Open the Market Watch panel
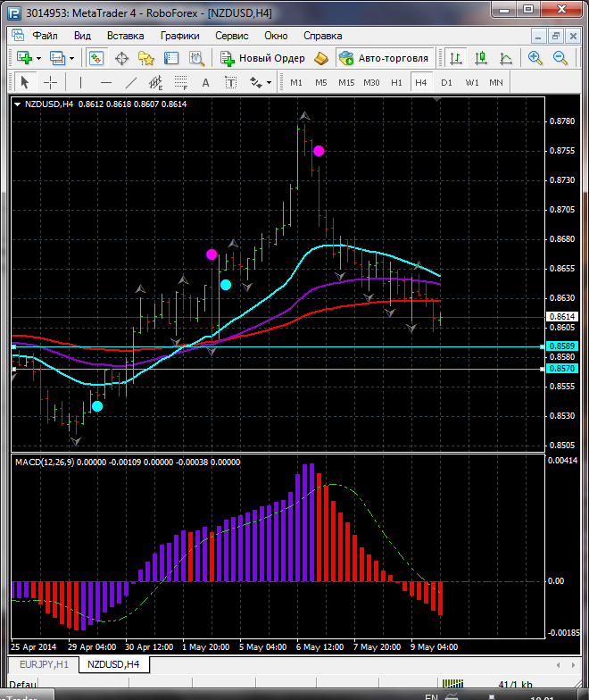 point(96,58)
